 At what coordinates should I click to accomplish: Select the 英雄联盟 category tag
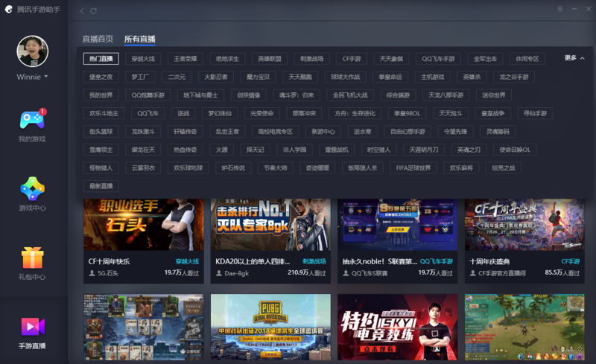[x=270, y=59]
